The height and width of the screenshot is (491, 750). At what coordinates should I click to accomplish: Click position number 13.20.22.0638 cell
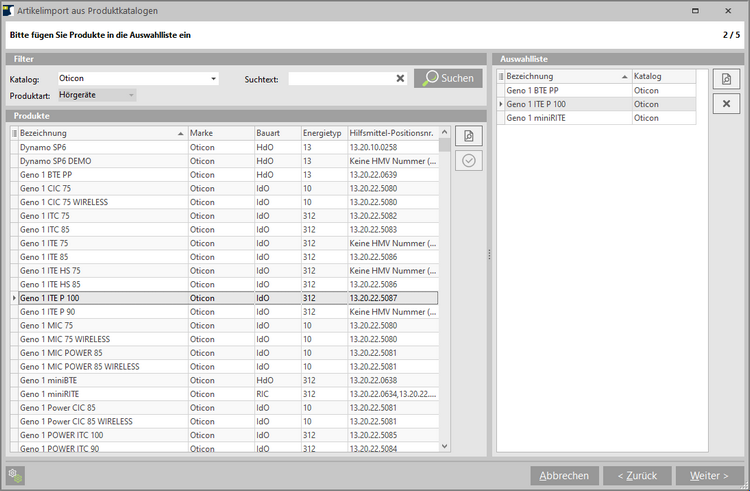pos(393,381)
